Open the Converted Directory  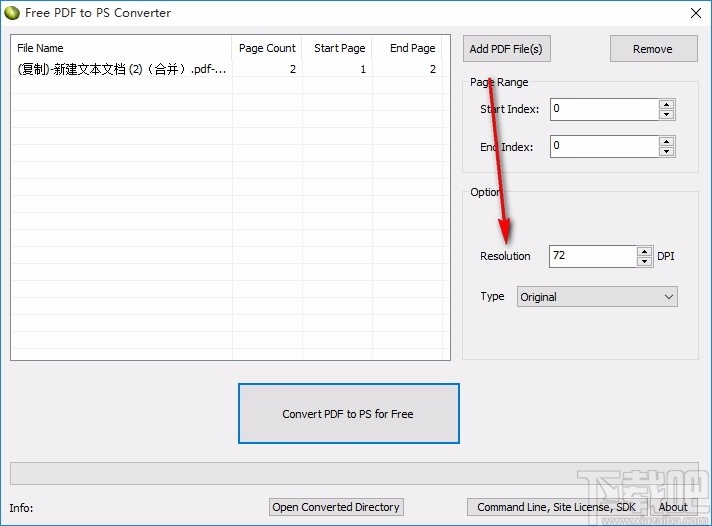[x=336, y=507]
